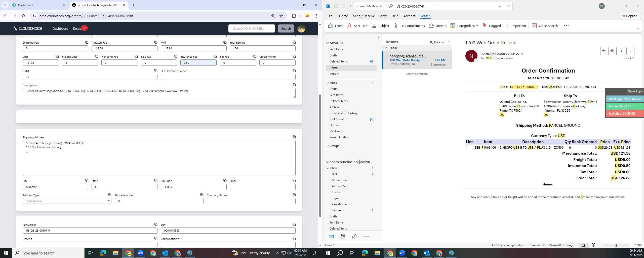Click the Disti Invoice Number field
Image resolution: width=644 pixels, height=258 pixels.
pos(228,77)
